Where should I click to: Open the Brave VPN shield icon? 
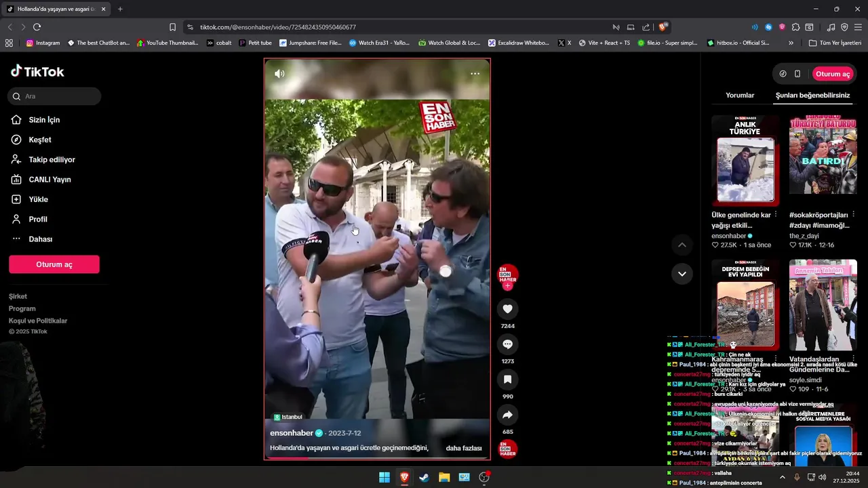click(844, 27)
